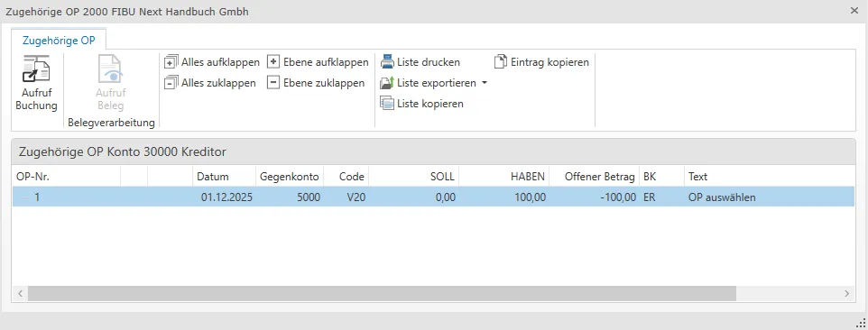Click the Code column header
Screen dimensions: 868x330
pos(346,177)
